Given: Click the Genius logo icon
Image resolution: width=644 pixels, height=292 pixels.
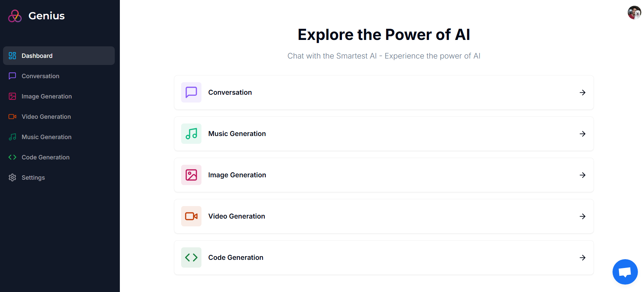Looking at the screenshot, I should [x=14, y=15].
